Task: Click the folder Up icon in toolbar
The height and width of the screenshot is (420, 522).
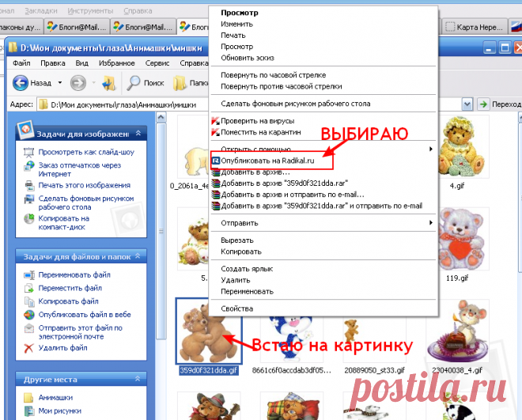Action: click(109, 82)
